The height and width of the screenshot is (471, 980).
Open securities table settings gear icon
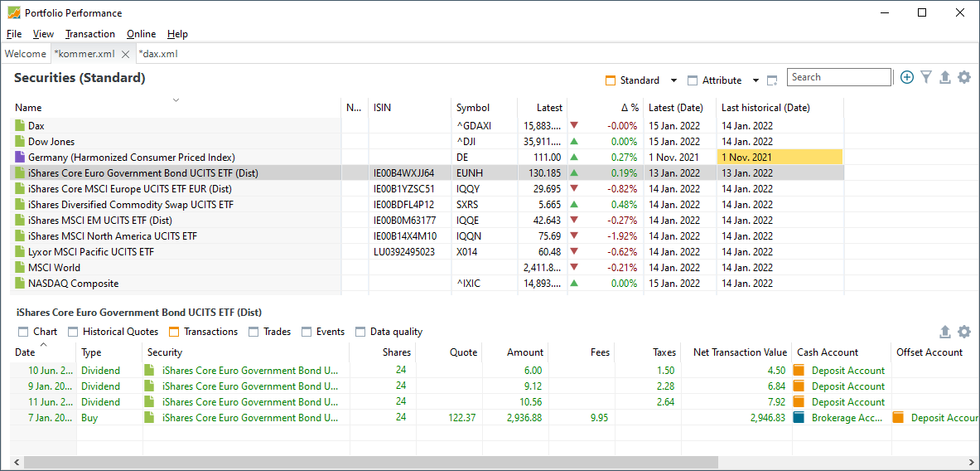click(x=964, y=78)
